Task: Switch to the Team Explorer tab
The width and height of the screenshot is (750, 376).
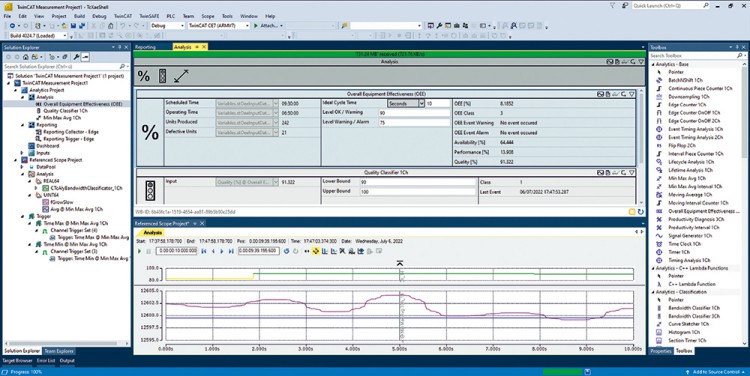Action: [x=59, y=351]
